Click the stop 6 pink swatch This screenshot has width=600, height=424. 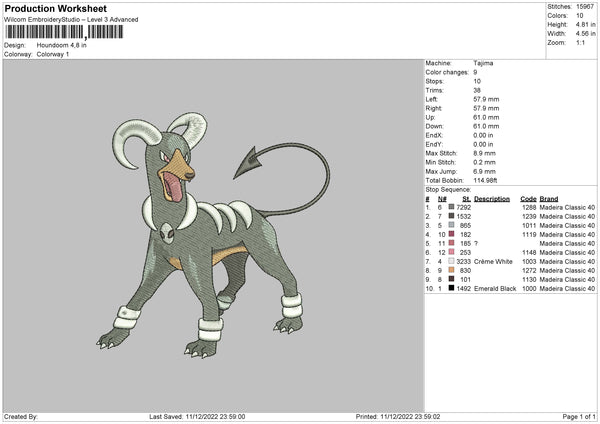point(452,252)
